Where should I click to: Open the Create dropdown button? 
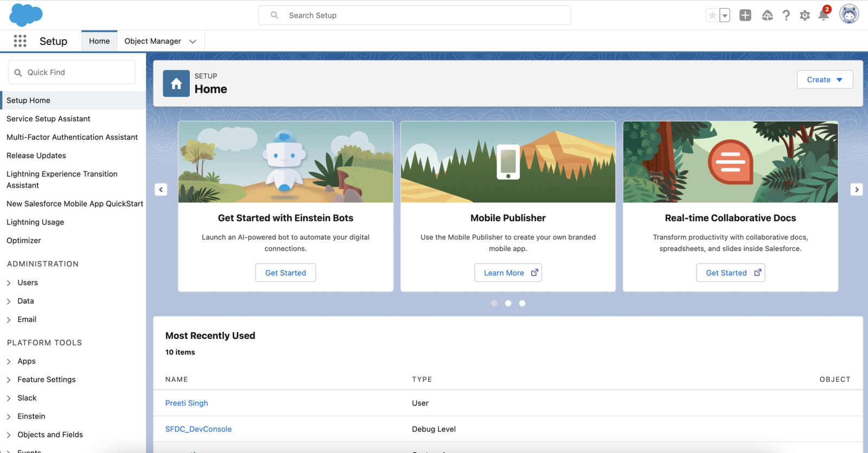click(x=825, y=80)
